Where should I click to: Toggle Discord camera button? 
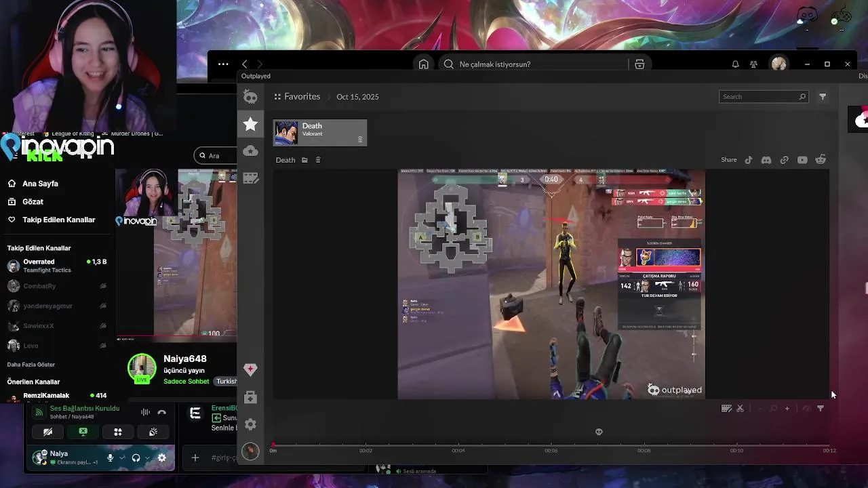(x=47, y=432)
